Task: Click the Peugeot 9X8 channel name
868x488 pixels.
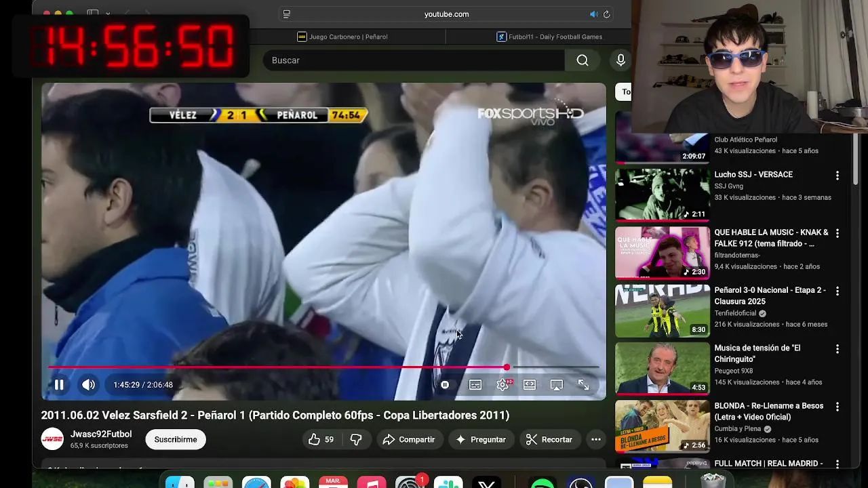Action: pyautogui.click(x=734, y=371)
